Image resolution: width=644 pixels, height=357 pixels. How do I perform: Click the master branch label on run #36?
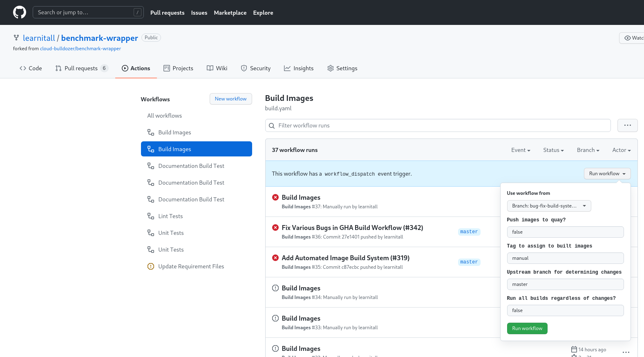tap(469, 232)
